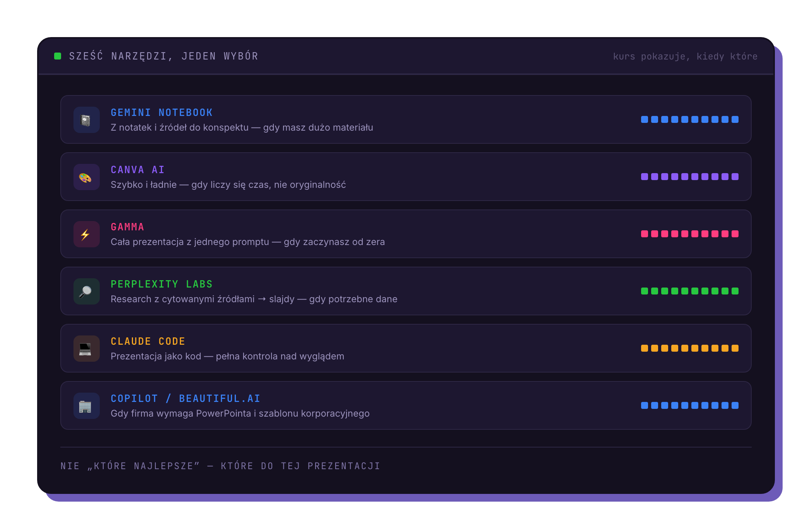Select the CANVA AI title
Viewport: 812px width, 531px height.
tap(138, 170)
